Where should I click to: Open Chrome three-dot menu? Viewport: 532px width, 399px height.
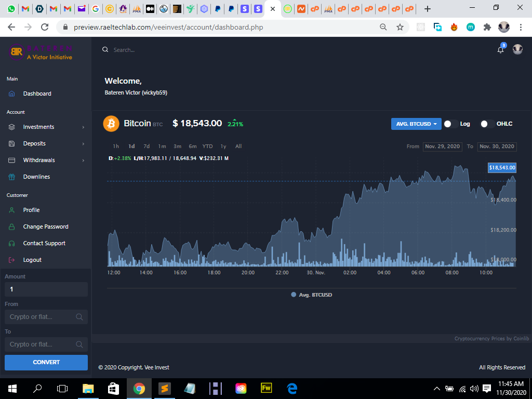point(521,27)
